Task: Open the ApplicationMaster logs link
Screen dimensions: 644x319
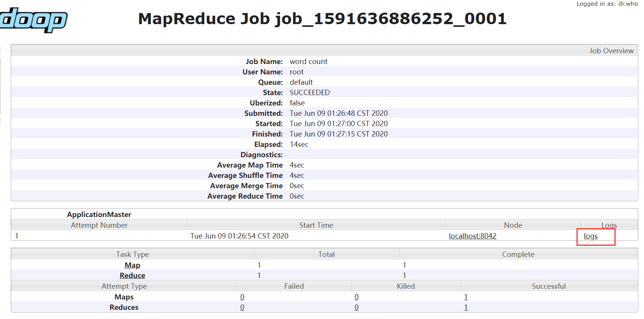Action: pyautogui.click(x=590, y=236)
